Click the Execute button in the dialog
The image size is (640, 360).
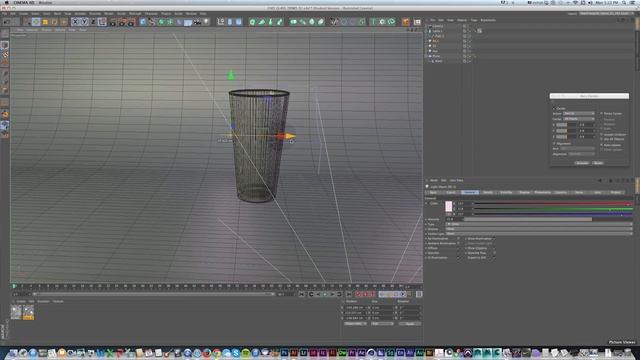(x=582, y=163)
